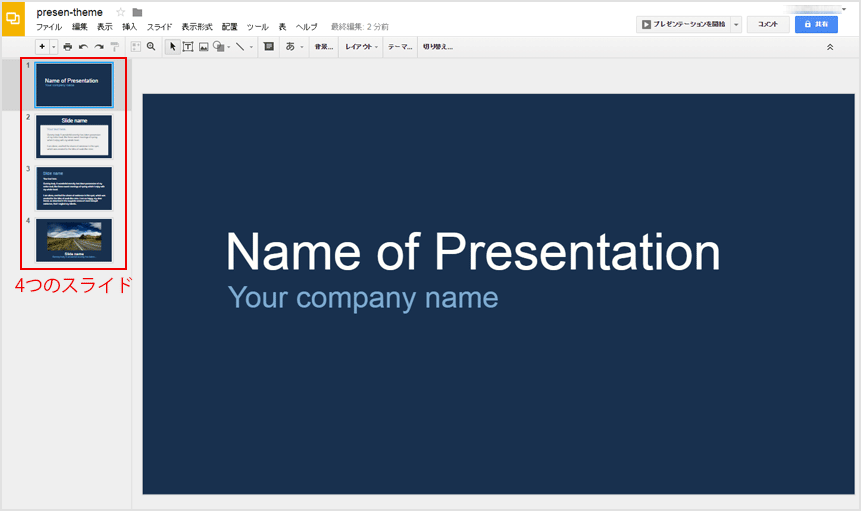Click the Your company name subtitle
This screenshot has height=511, width=861.
[363, 297]
